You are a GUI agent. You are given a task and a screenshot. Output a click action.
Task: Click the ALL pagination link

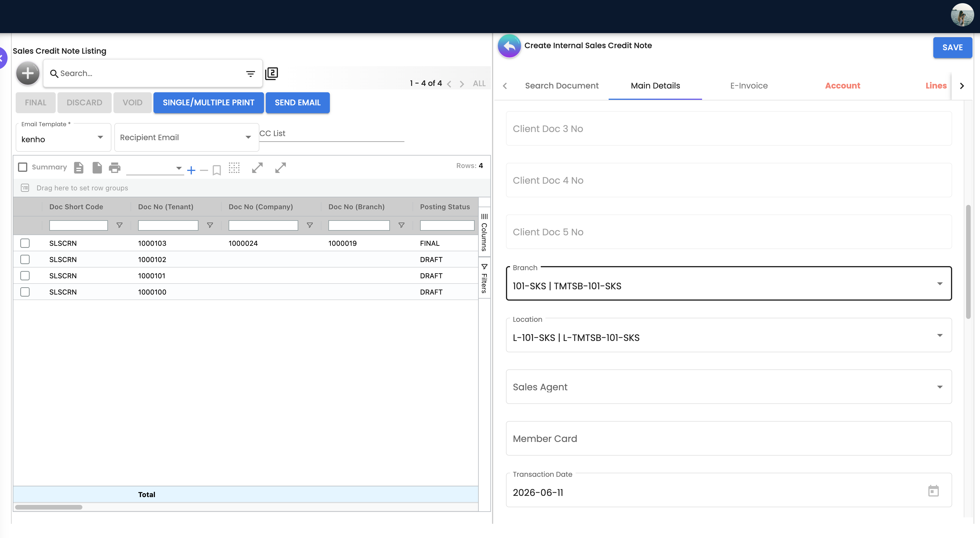point(479,84)
